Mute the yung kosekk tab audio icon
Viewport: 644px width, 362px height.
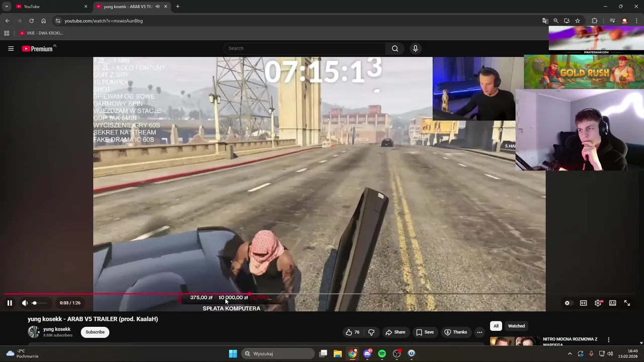(x=157, y=7)
